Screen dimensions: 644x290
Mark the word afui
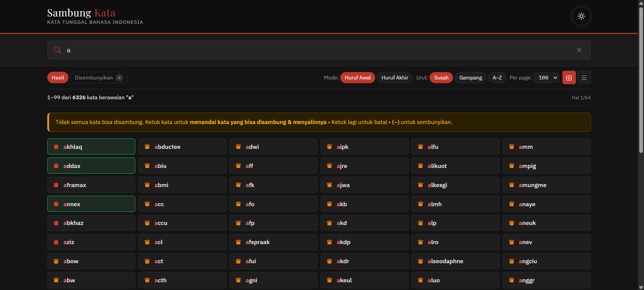pyautogui.click(x=273, y=261)
